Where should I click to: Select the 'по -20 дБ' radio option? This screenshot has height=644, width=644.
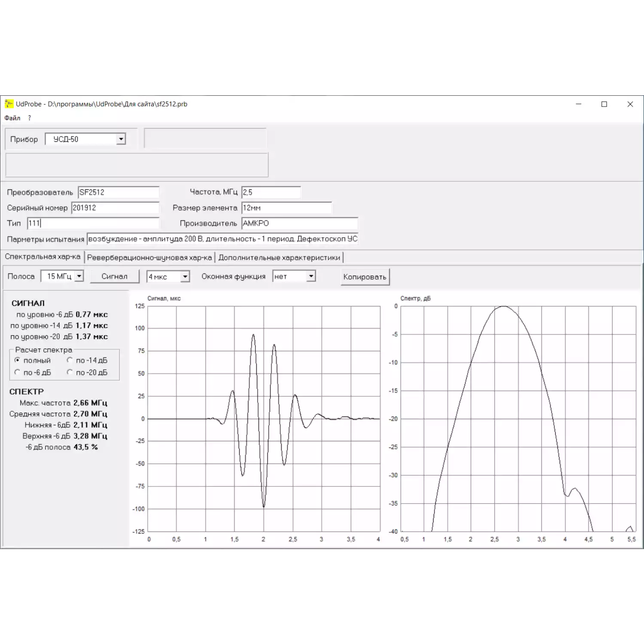[x=70, y=372]
